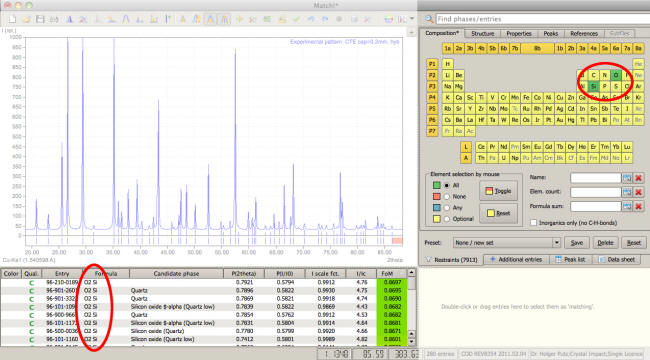The height and width of the screenshot is (360, 650).
Task: Select the row with FoM 0.8697
Action: point(204,282)
